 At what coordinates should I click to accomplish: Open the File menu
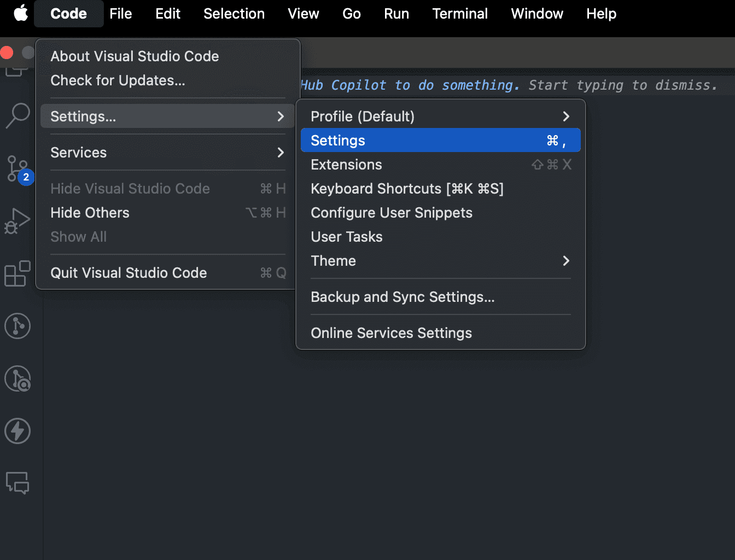[120, 14]
